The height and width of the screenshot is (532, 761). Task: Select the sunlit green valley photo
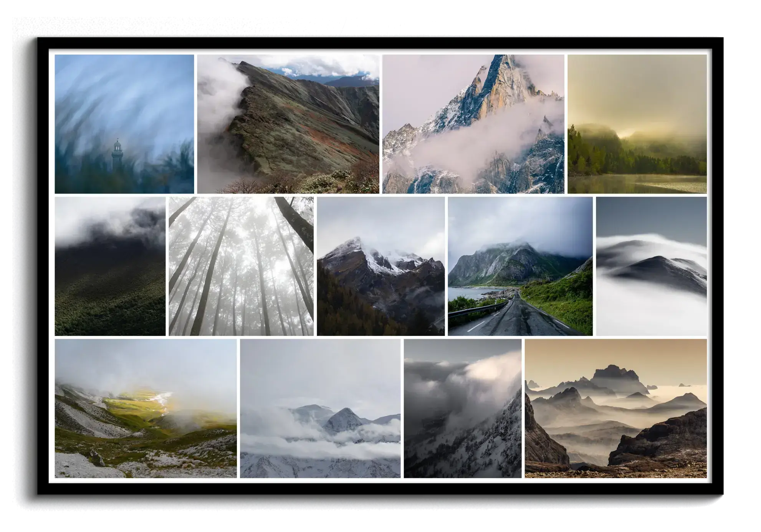click(x=146, y=408)
